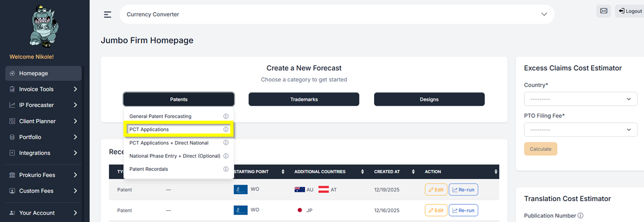The width and height of the screenshot is (644, 222).
Task: Open the PTO Filing Fee dropdown
Action: [580, 130]
